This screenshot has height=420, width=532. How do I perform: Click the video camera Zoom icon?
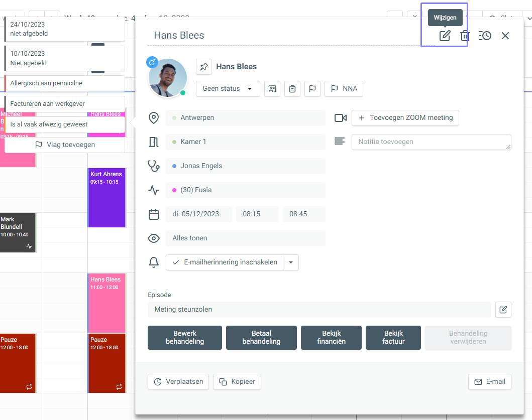[x=340, y=118]
